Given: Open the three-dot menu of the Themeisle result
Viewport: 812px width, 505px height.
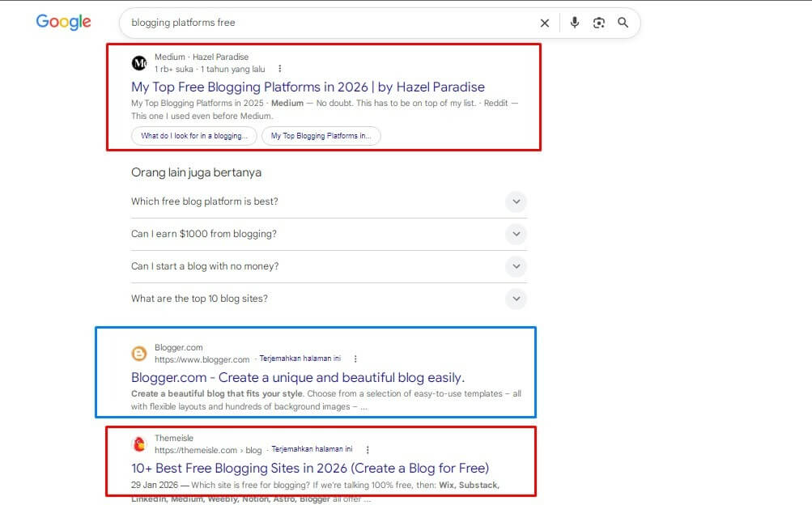Looking at the screenshot, I should click(368, 450).
